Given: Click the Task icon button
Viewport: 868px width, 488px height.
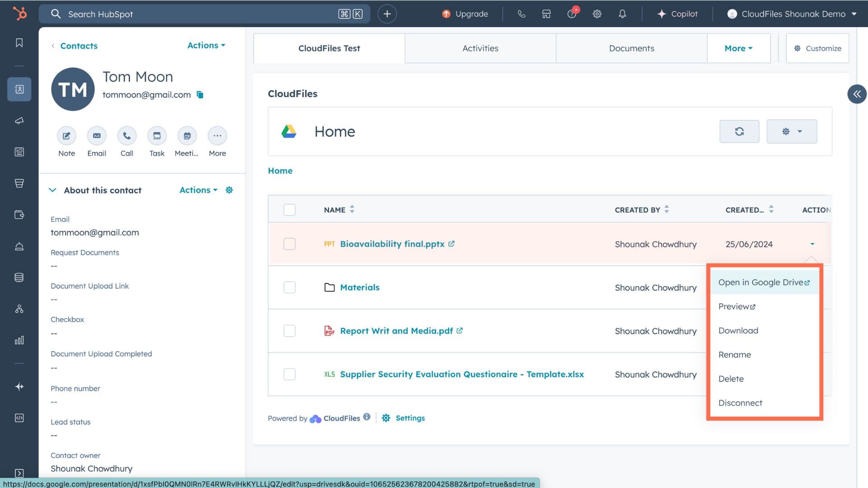Looking at the screenshot, I should tap(157, 136).
